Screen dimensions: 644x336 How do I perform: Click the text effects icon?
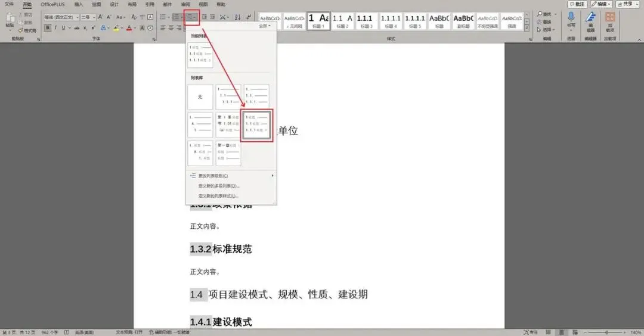[103, 28]
